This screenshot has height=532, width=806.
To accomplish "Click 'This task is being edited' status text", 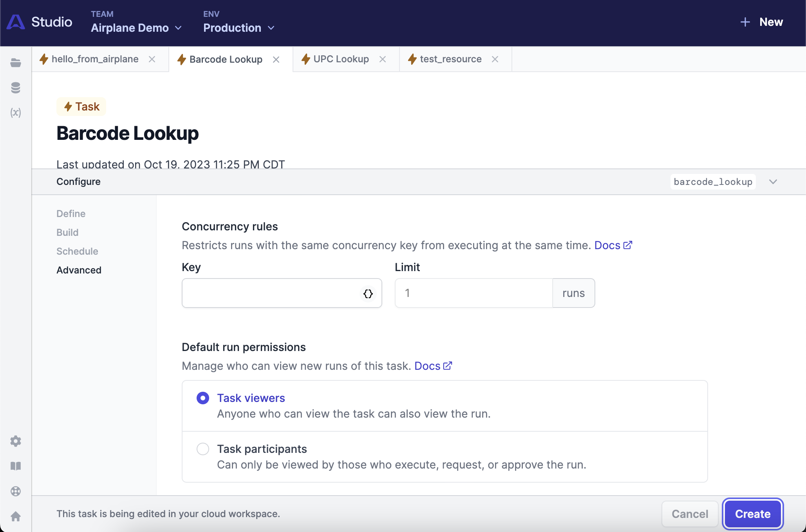I will (168, 514).
